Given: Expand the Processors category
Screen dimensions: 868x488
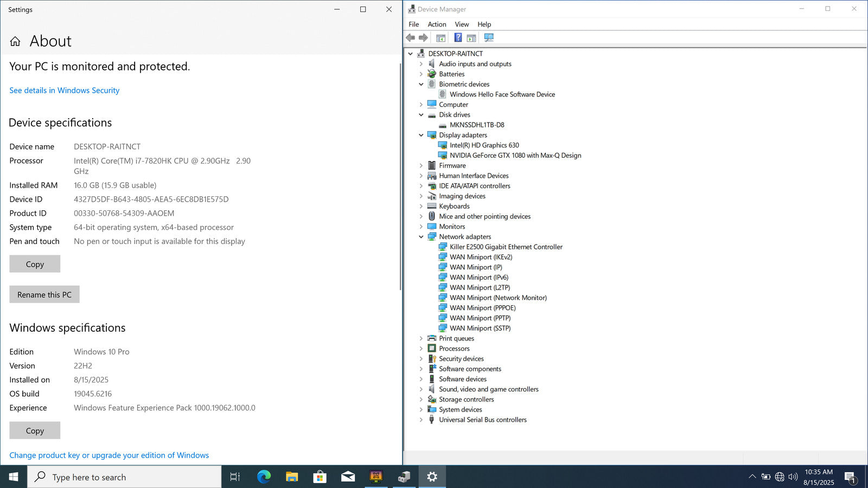Looking at the screenshot, I should [x=421, y=349].
